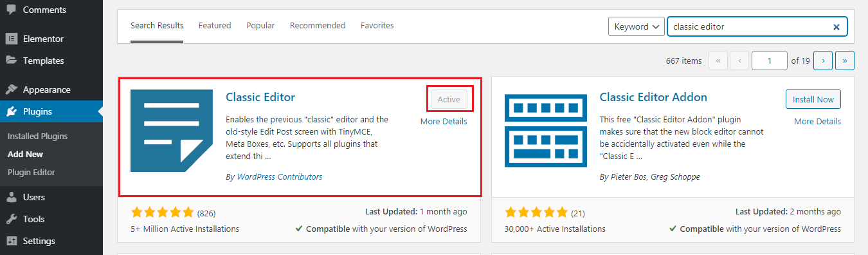Click the Elementor sidebar icon
The height and width of the screenshot is (255, 868).
[x=12, y=39]
